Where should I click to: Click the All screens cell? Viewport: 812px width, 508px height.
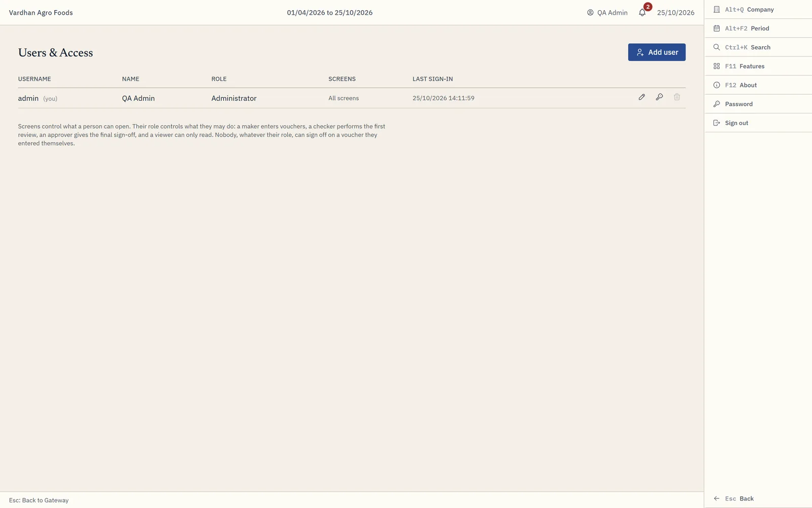coord(344,98)
